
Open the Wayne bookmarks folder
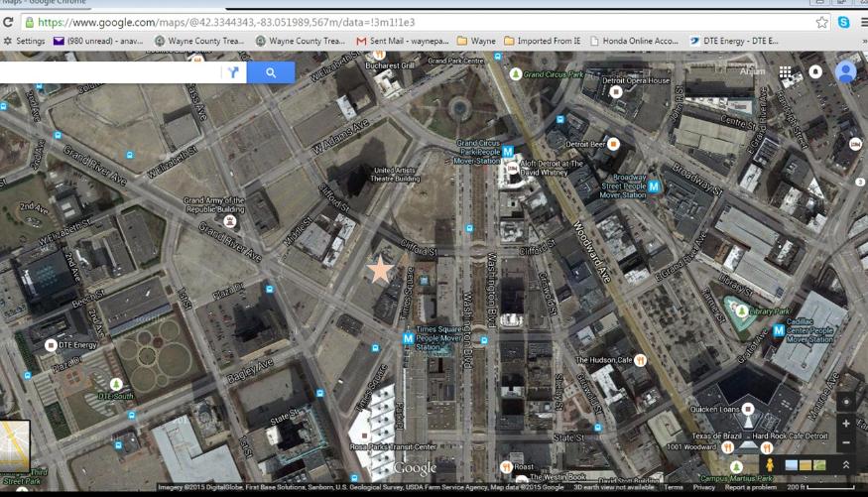pos(477,41)
